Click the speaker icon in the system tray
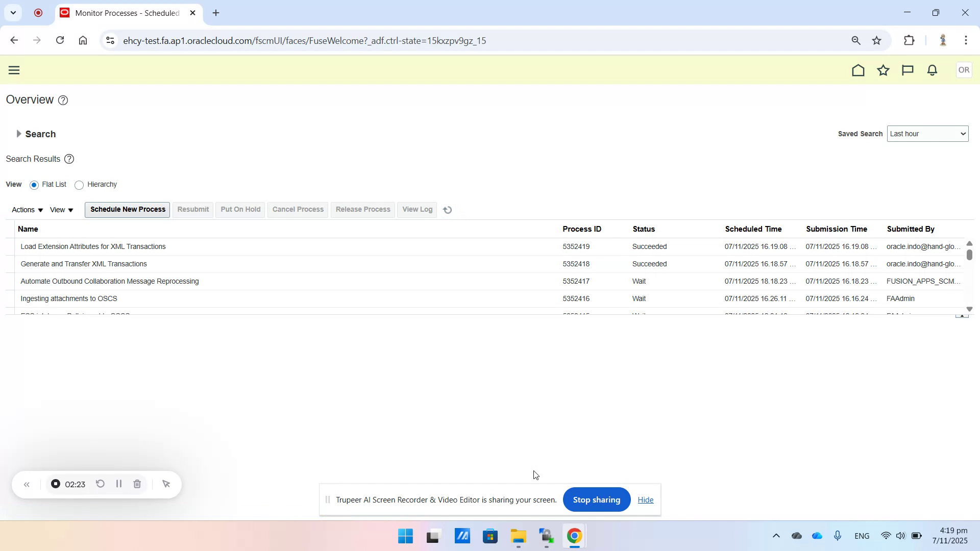 (901, 536)
